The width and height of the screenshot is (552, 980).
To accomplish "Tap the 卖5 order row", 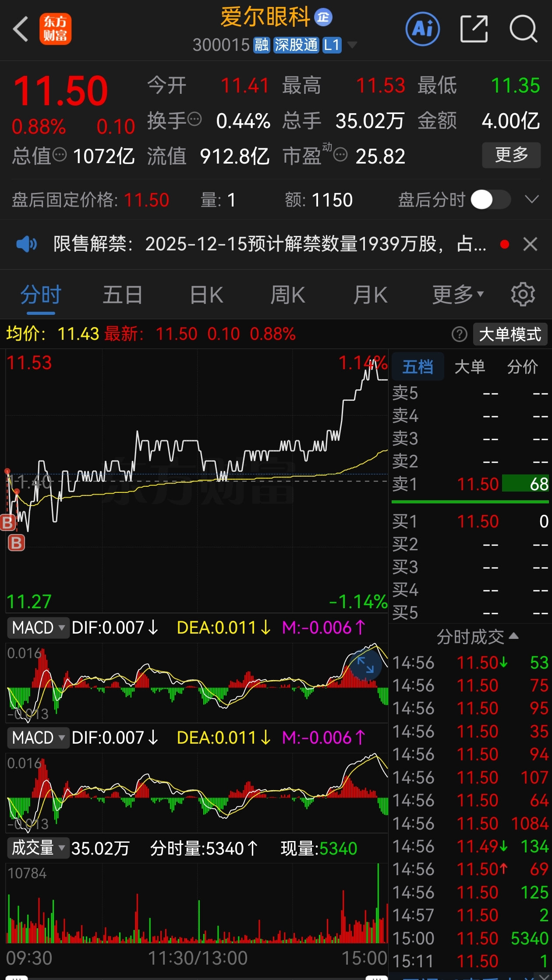I will click(470, 393).
